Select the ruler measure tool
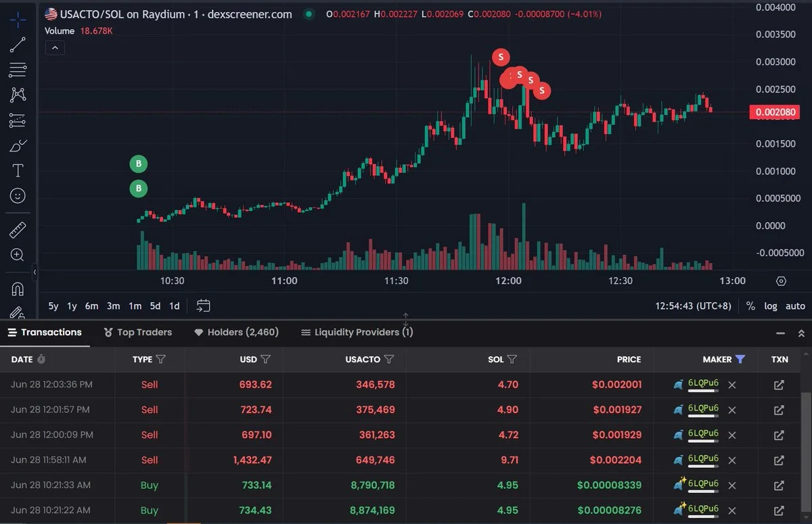The height and width of the screenshot is (524, 812). click(18, 230)
